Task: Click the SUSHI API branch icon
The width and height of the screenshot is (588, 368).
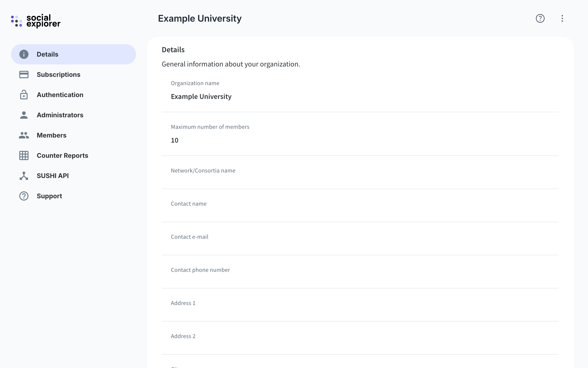Action: 24,176
